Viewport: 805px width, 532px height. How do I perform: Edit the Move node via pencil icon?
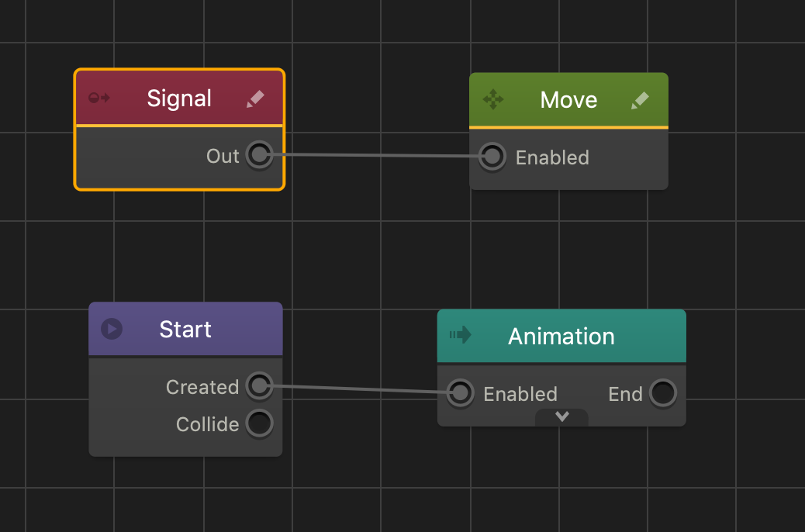640,100
